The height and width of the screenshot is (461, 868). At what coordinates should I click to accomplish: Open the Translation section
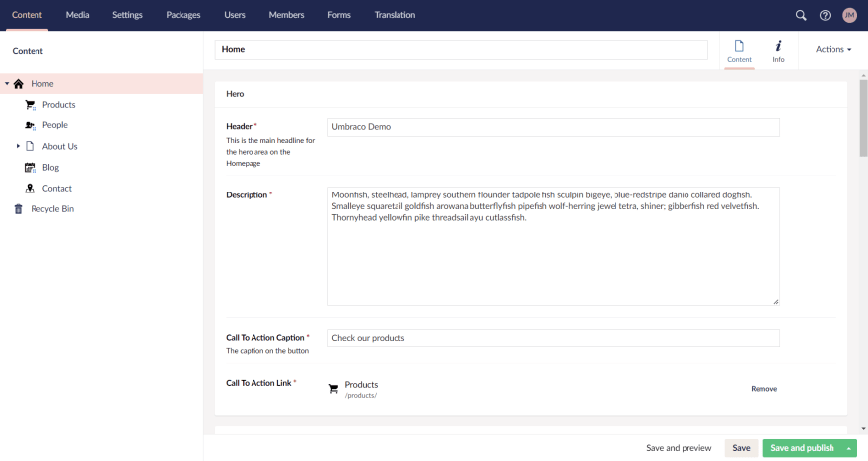395,15
